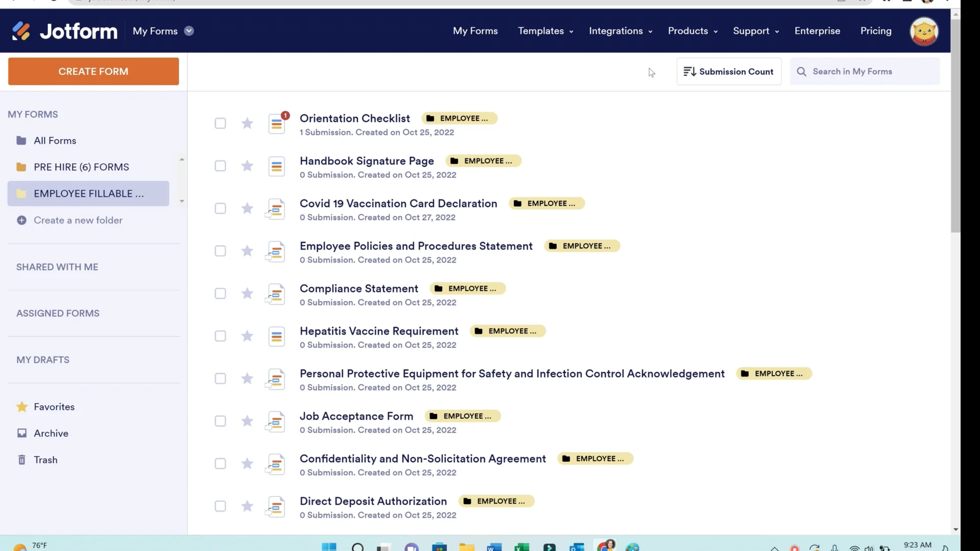980x551 pixels.
Task: Click the Jotform logo icon
Action: point(22,31)
